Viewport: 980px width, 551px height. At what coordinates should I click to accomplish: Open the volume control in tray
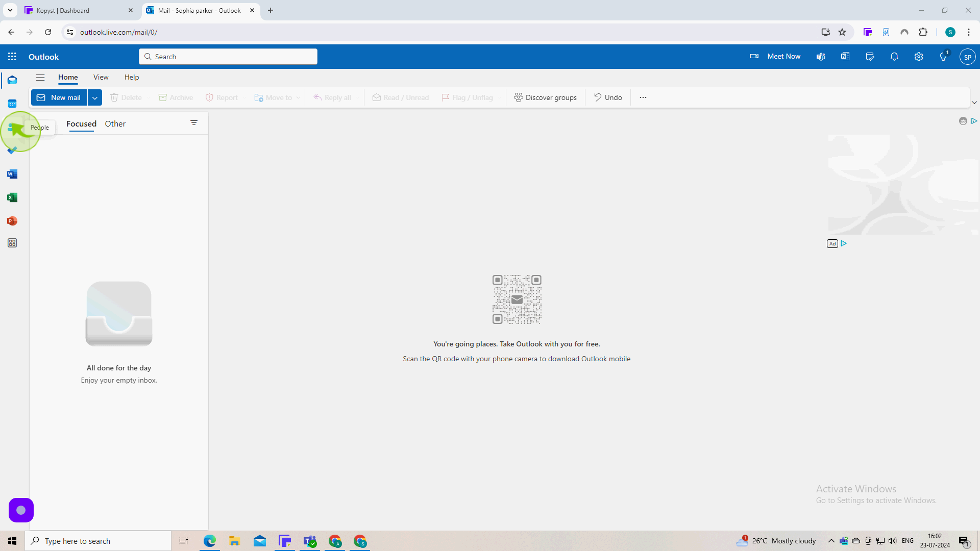click(x=892, y=541)
